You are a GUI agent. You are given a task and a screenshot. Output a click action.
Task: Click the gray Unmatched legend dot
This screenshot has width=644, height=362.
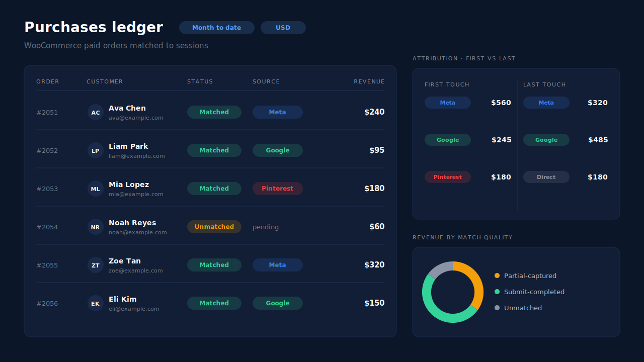(497, 308)
